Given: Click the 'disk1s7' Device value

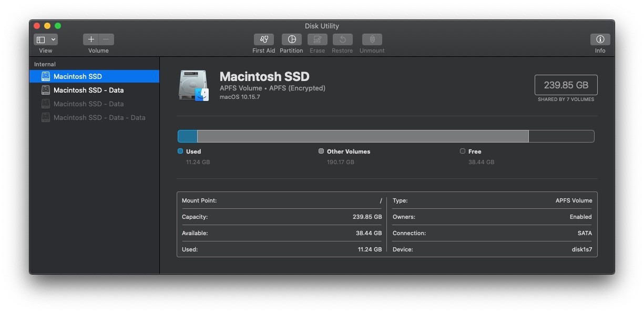Looking at the screenshot, I should (x=582, y=249).
